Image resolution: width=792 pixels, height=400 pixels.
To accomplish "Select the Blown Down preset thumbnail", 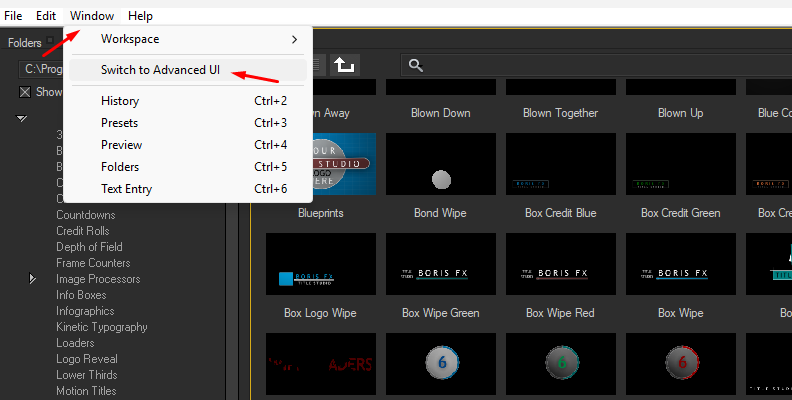I will pos(440,163).
